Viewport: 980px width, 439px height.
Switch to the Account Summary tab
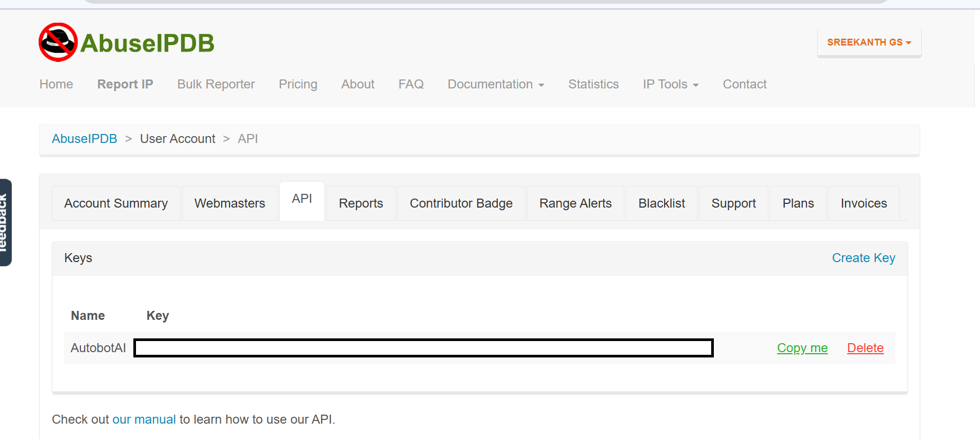[116, 203]
